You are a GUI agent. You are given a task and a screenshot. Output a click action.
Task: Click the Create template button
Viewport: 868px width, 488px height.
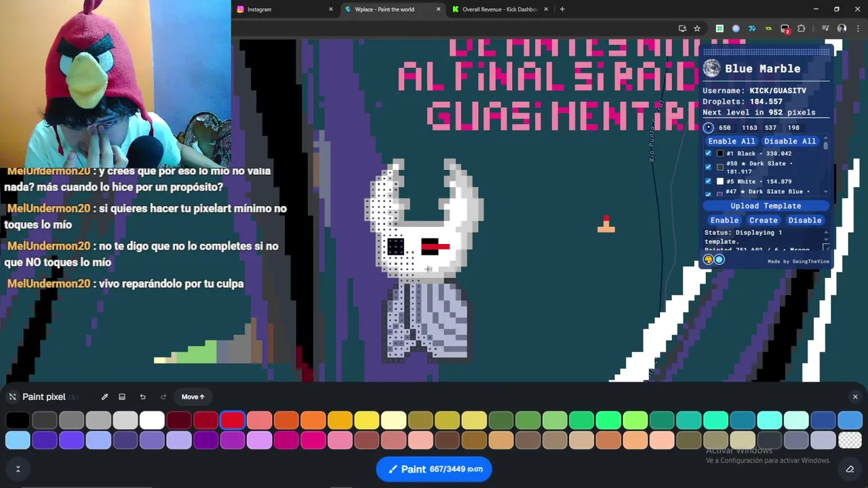pos(764,220)
